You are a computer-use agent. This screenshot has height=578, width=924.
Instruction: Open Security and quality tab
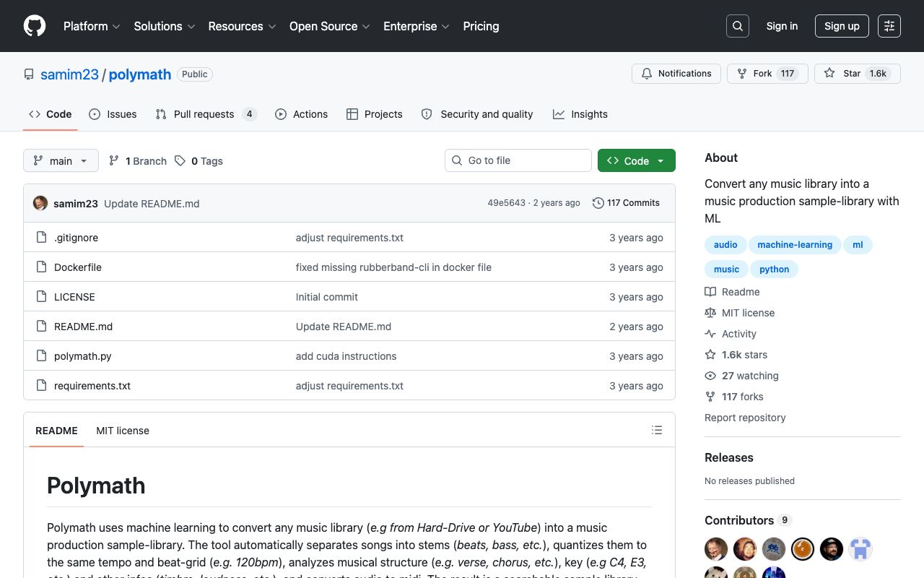tap(477, 114)
